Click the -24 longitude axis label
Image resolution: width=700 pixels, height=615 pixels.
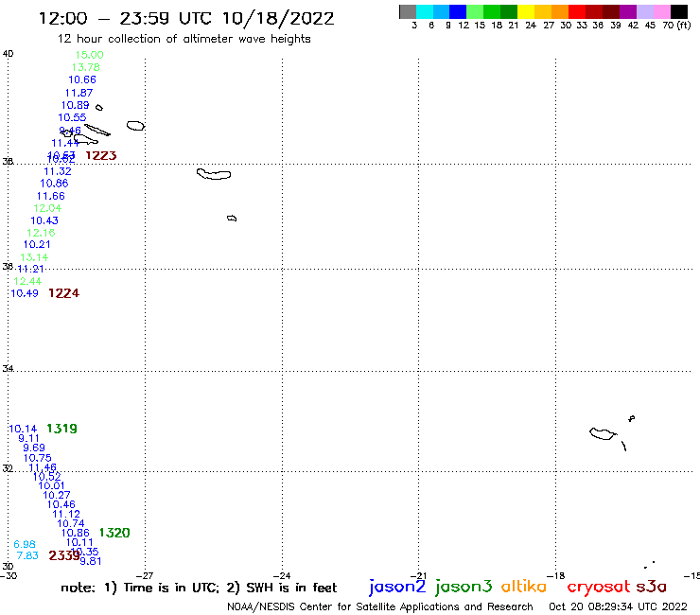click(x=282, y=576)
